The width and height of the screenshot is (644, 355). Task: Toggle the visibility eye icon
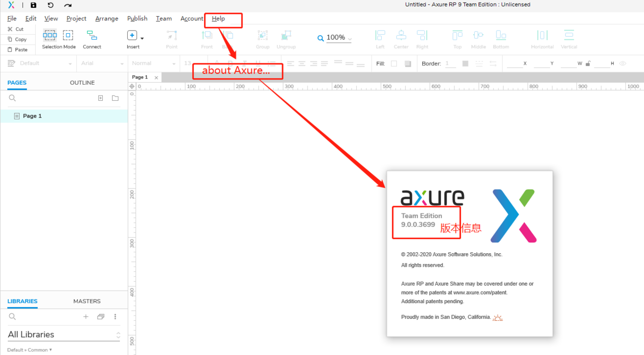(x=623, y=63)
